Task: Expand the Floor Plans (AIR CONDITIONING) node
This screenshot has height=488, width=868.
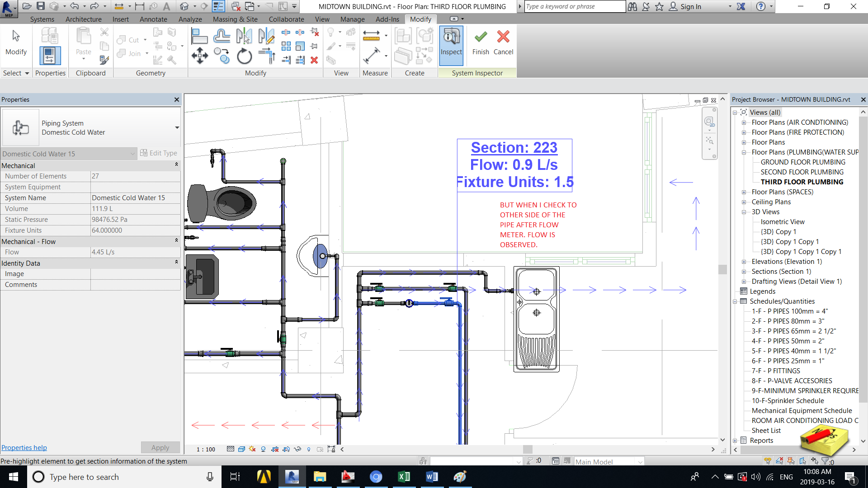Action: (744, 122)
